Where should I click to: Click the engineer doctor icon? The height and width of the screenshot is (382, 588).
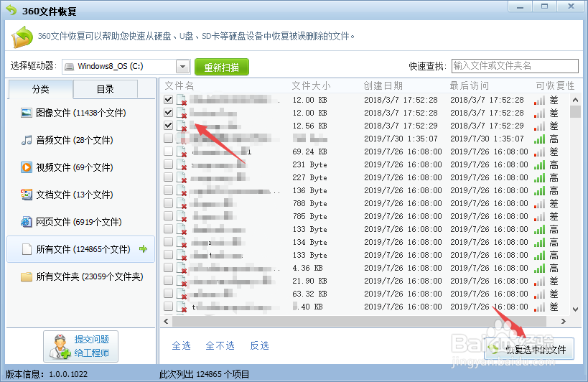tap(60, 346)
